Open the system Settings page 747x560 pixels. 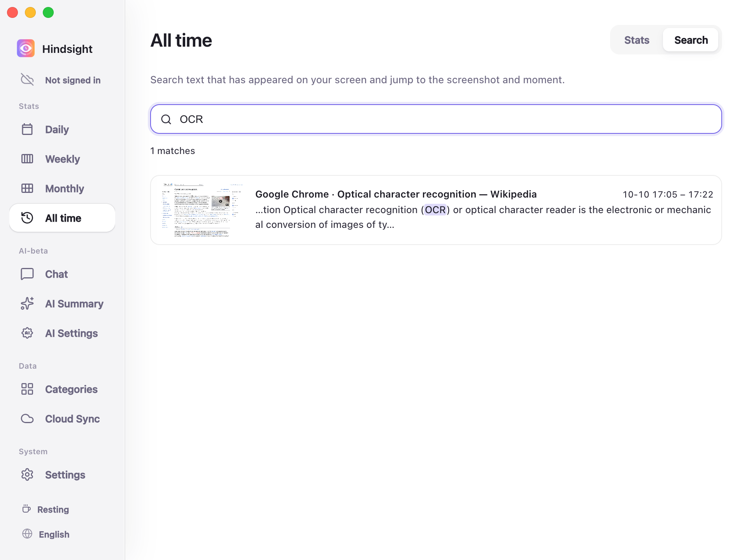click(62, 474)
